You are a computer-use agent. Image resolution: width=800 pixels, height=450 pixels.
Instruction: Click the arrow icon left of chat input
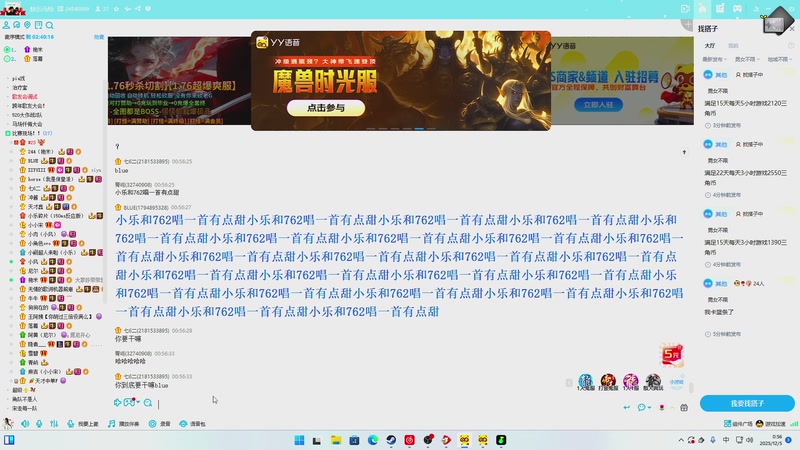pyautogui.click(x=117, y=403)
